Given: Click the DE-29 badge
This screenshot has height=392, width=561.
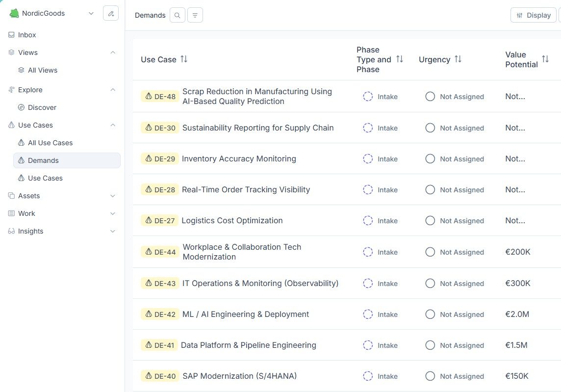Looking at the screenshot, I should click(x=159, y=158).
